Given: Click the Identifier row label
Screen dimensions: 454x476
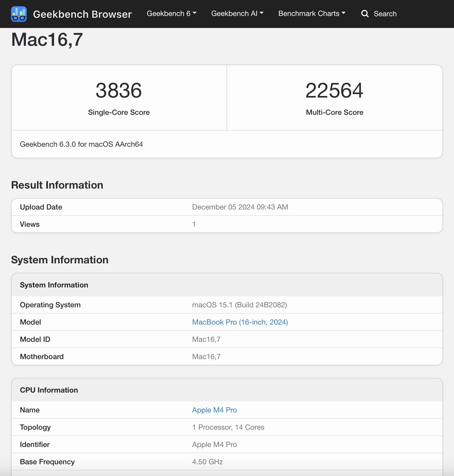Looking at the screenshot, I should coord(35,445).
